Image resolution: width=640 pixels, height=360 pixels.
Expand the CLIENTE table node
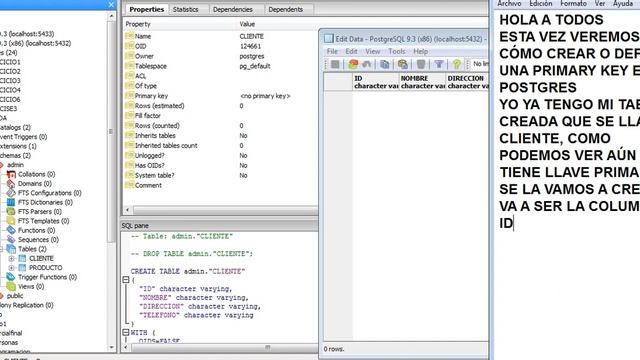(x=11, y=258)
